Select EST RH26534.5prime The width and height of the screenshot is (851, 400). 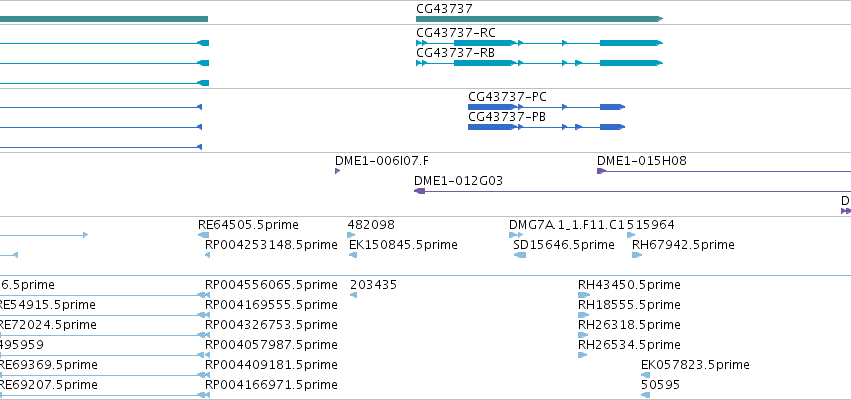coord(629,345)
